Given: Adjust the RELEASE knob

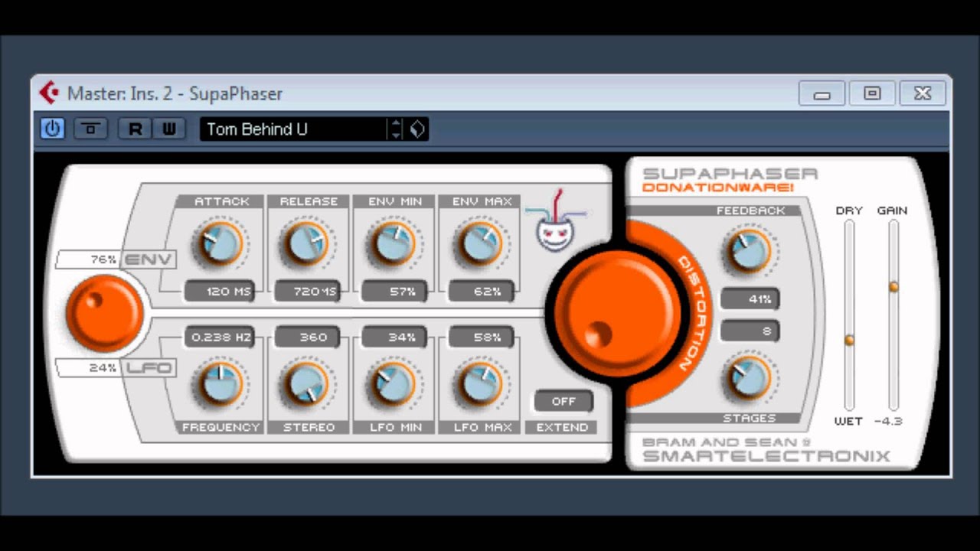Looking at the screenshot, I should (x=308, y=244).
